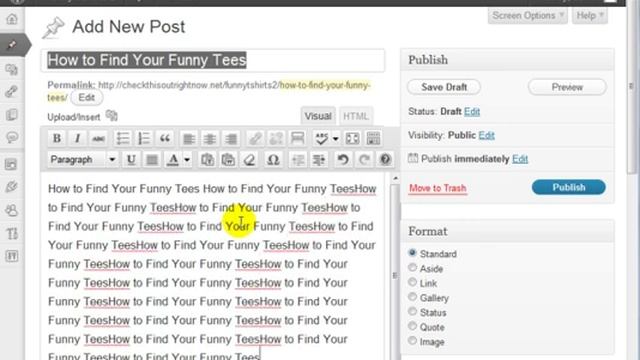
Task: Select the Quote post format
Action: click(413, 327)
